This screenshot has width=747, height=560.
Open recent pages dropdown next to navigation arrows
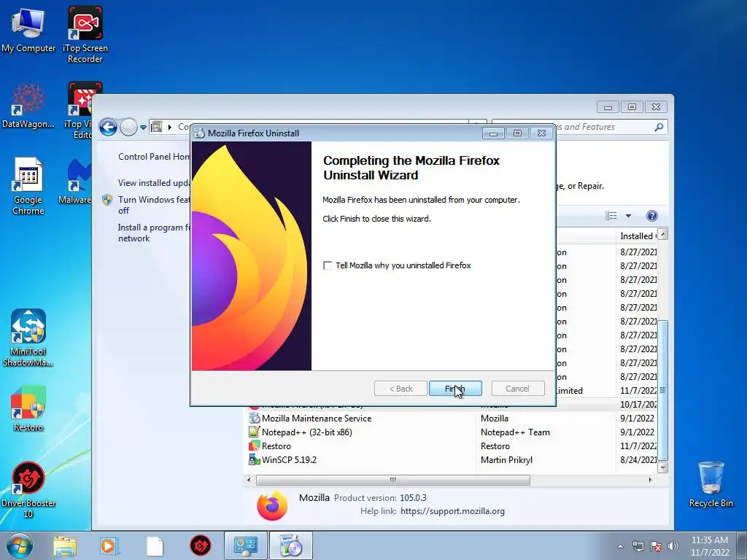click(x=143, y=127)
